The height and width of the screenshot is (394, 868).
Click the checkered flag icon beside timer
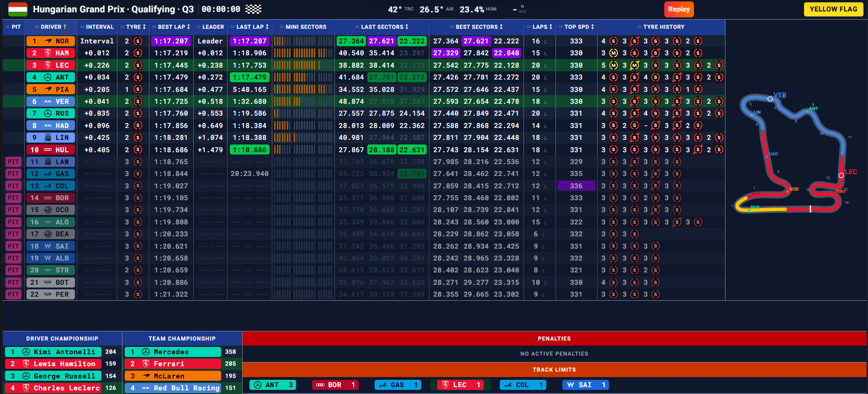coord(253,9)
